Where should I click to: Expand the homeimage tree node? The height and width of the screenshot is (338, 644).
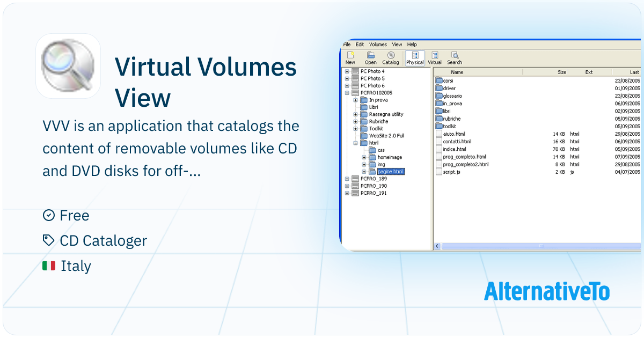[x=364, y=157]
